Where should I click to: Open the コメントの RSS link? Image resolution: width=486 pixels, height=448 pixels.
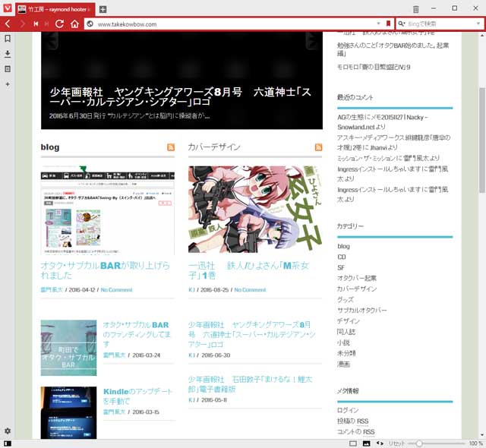(356, 431)
